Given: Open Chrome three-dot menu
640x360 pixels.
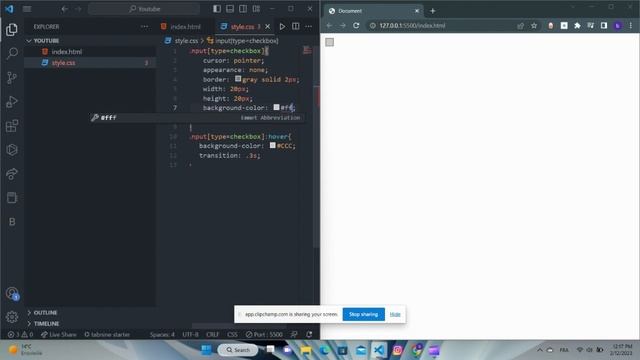Looking at the screenshot, I should 631,26.
